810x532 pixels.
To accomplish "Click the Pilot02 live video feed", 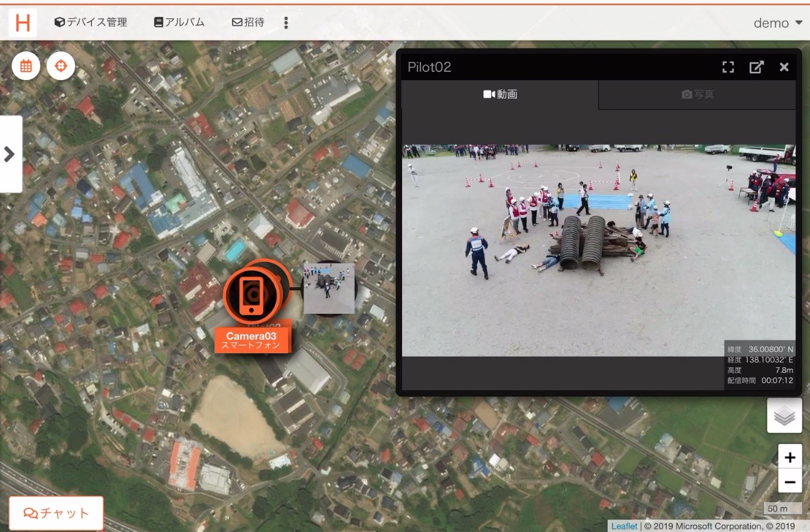I will [599, 250].
